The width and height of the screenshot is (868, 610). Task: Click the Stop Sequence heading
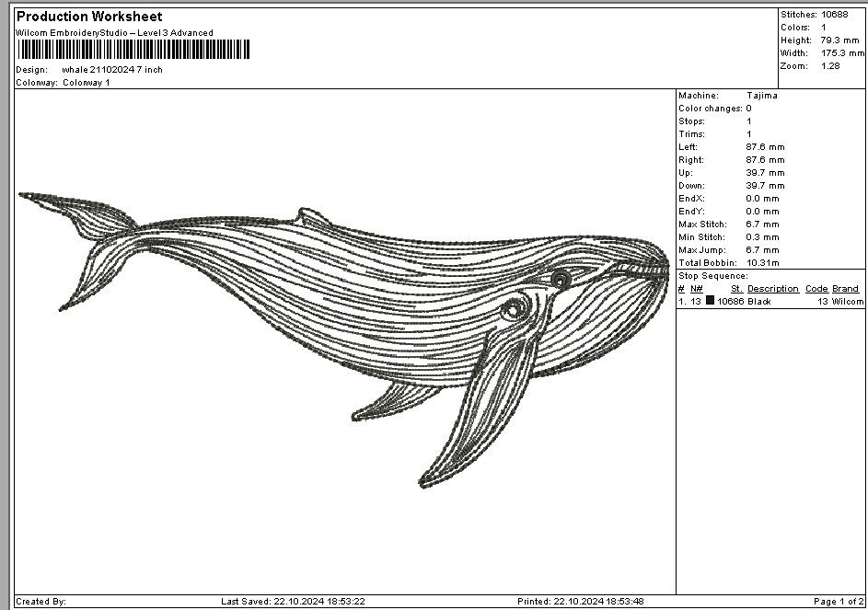(713, 276)
